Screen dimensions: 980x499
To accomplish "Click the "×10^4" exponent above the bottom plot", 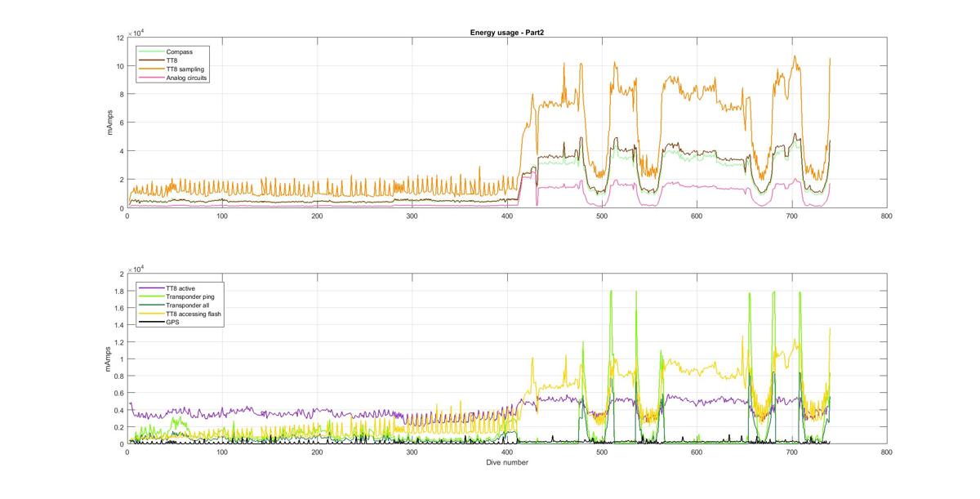I will 136,269.
